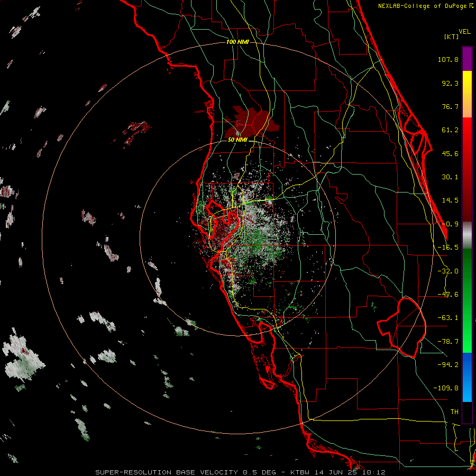Click the 107.8 legend value
Screen dimensions: 476x476
pyautogui.click(x=448, y=59)
